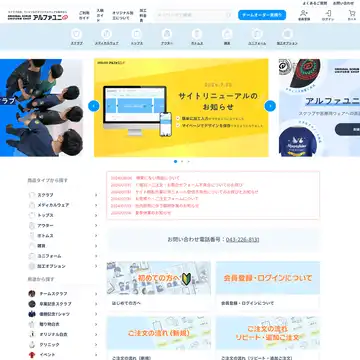Image resolution: width=360 pixels, height=360 pixels.
Task: Go to previous slide with left arrow
Action: 94,106
